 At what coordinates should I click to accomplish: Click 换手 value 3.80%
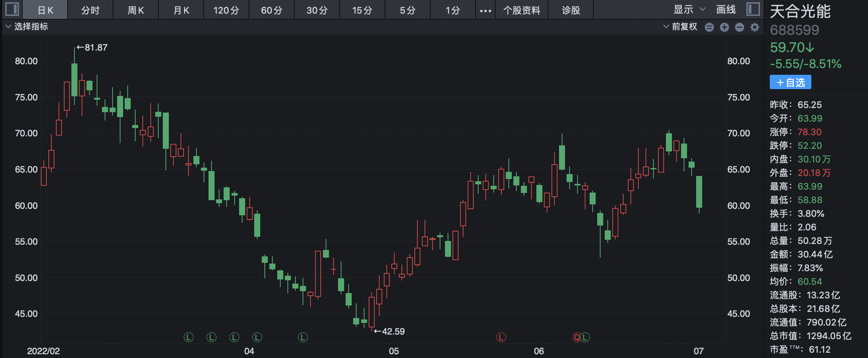pos(811,213)
